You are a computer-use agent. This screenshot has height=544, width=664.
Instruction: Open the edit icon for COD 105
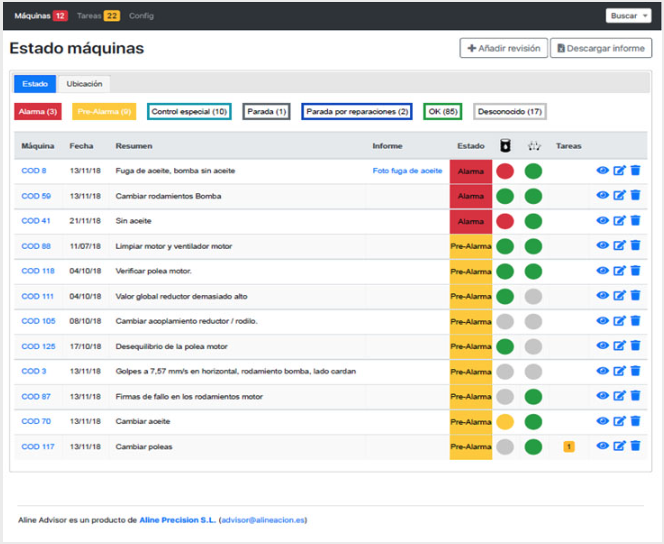[x=619, y=321]
